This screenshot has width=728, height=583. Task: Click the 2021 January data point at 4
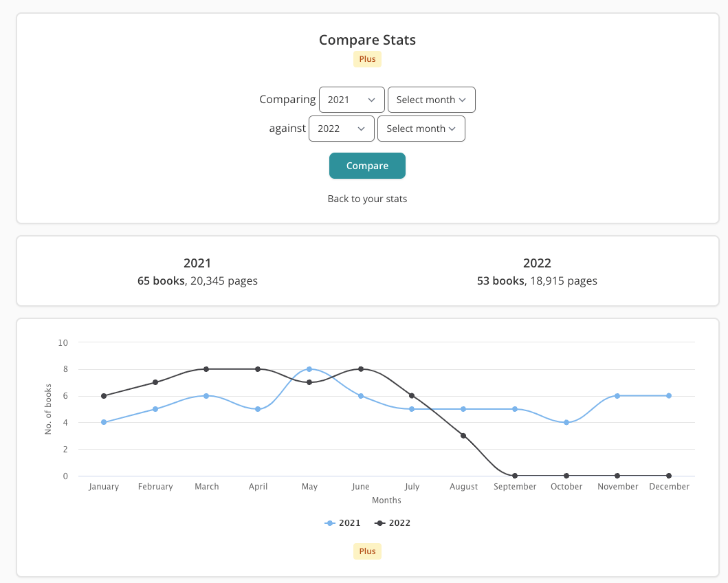tap(104, 422)
